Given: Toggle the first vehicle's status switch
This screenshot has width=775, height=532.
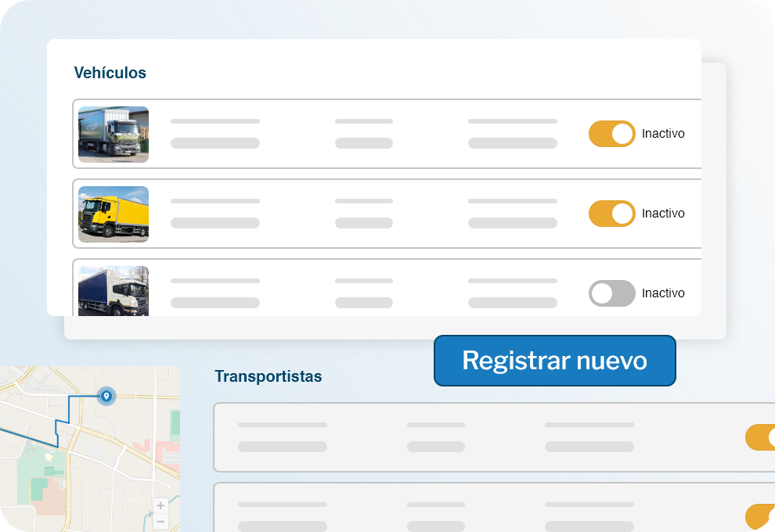Looking at the screenshot, I should (611, 134).
